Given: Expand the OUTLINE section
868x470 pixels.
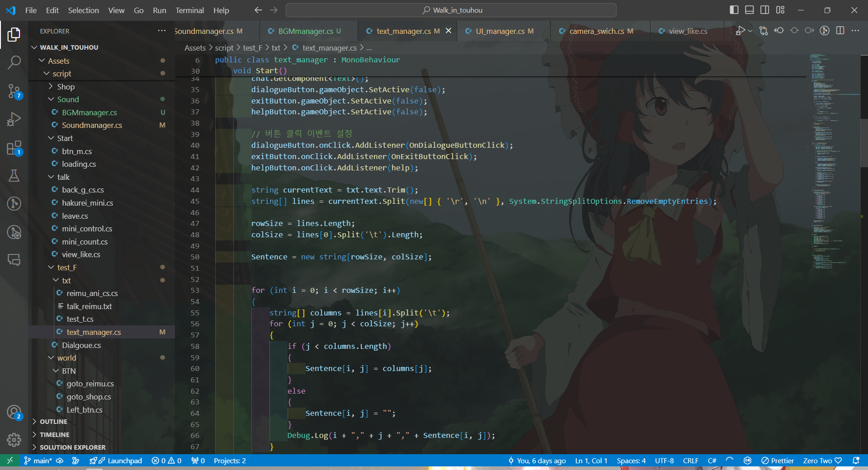Looking at the screenshot, I should 102,422.
